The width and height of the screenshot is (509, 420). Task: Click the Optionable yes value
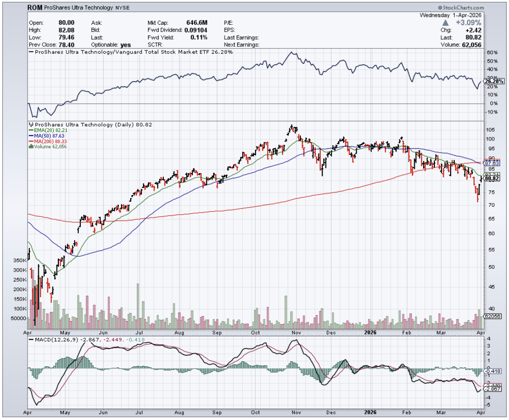tap(126, 45)
